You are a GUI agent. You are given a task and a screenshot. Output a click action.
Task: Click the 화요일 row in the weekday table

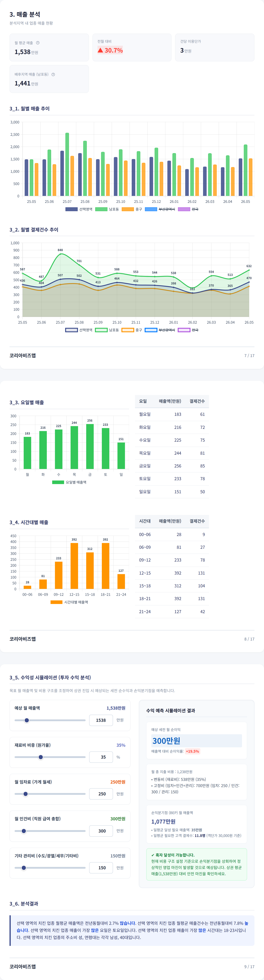(x=172, y=427)
